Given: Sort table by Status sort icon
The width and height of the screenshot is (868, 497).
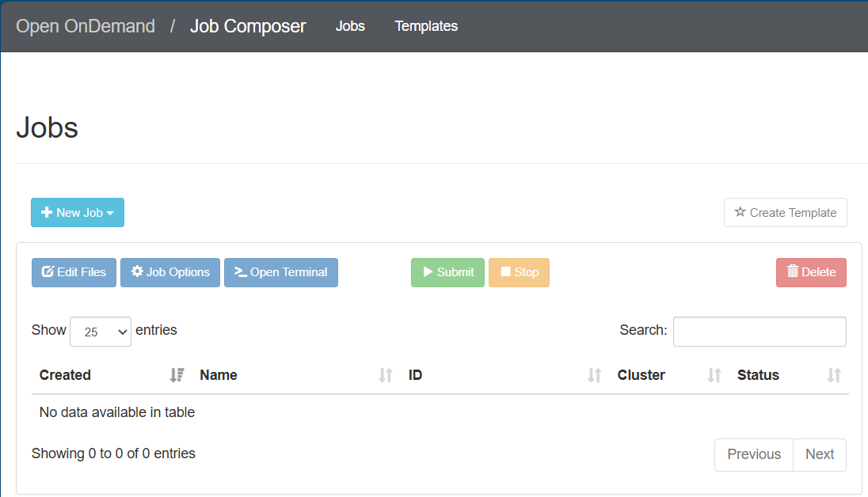Looking at the screenshot, I should click(834, 375).
